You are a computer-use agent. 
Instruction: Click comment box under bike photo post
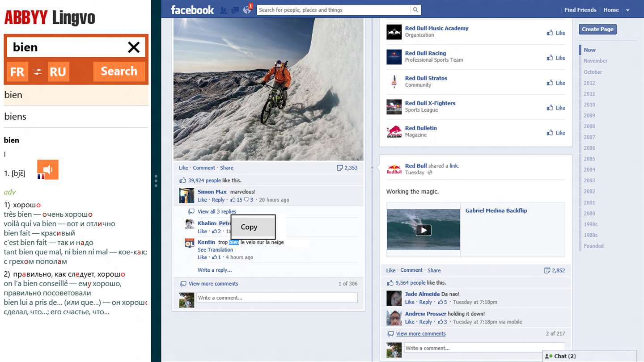coord(277,298)
